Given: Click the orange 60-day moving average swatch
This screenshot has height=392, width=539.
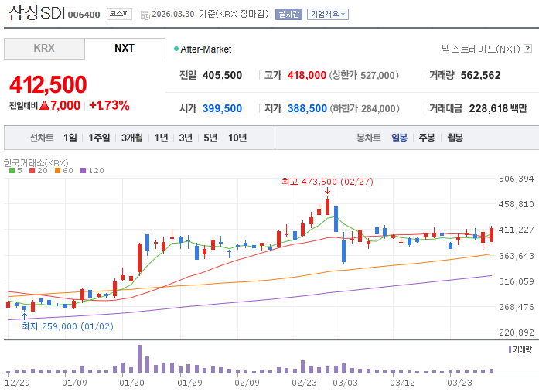Looking at the screenshot, I should click(58, 170).
